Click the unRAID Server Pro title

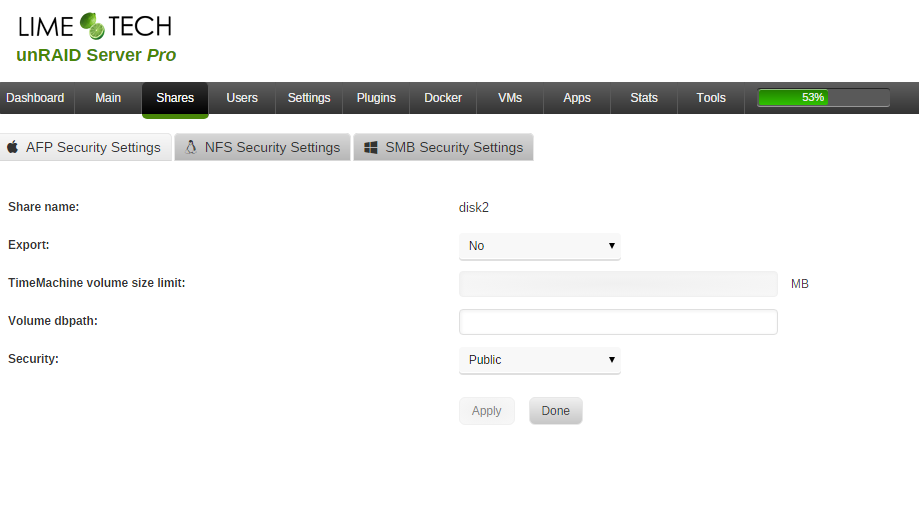[96, 55]
